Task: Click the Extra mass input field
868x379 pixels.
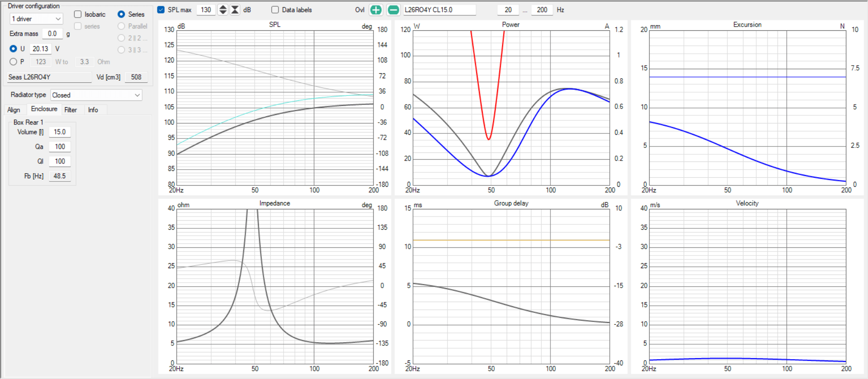Action: tap(52, 33)
